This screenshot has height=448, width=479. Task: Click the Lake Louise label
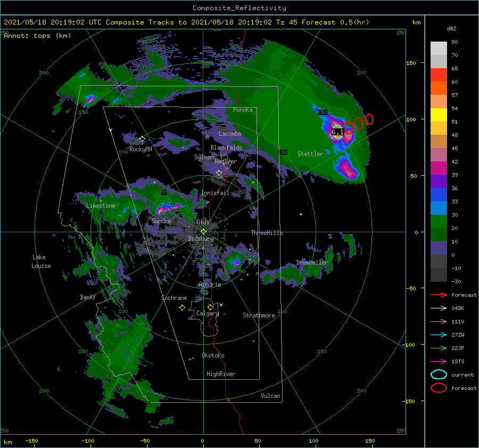[x=41, y=262]
